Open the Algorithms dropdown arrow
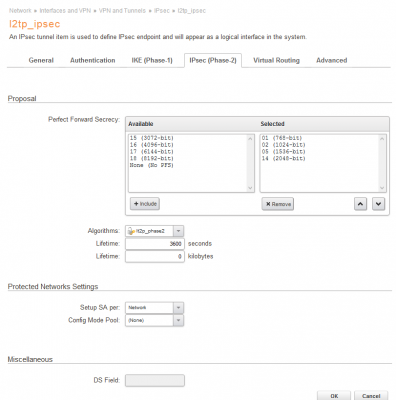This screenshot has width=396, height=400. pos(178,231)
